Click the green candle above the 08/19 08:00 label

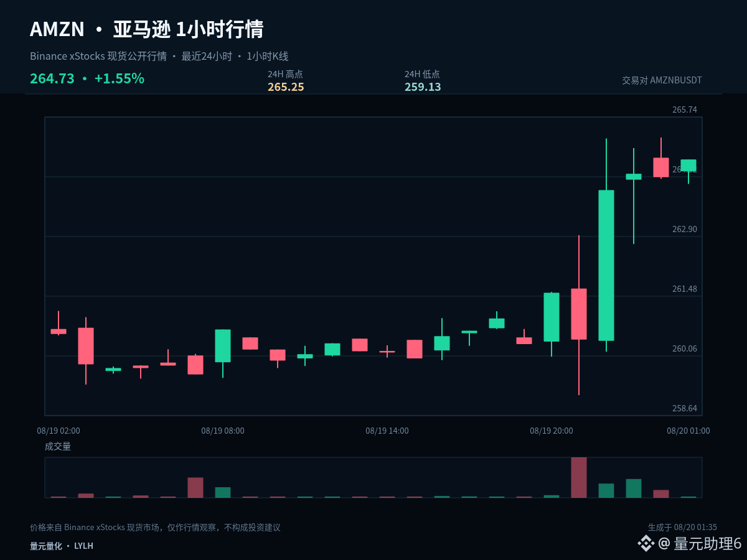tap(223, 346)
